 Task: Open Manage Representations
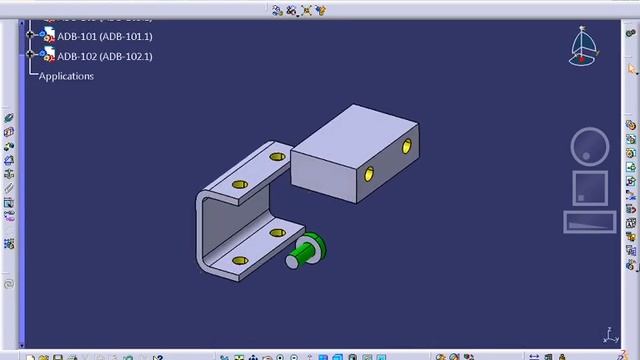pyautogui.click(x=631, y=251)
